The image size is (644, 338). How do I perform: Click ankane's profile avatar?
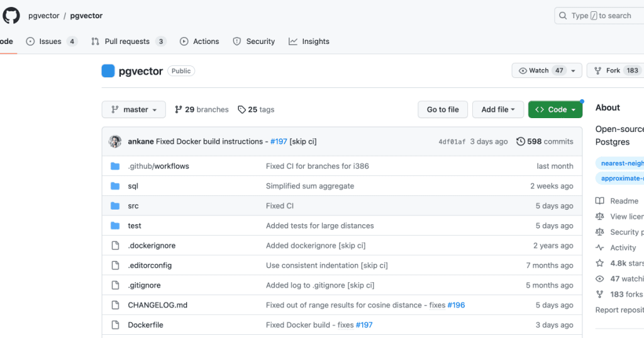[115, 141]
